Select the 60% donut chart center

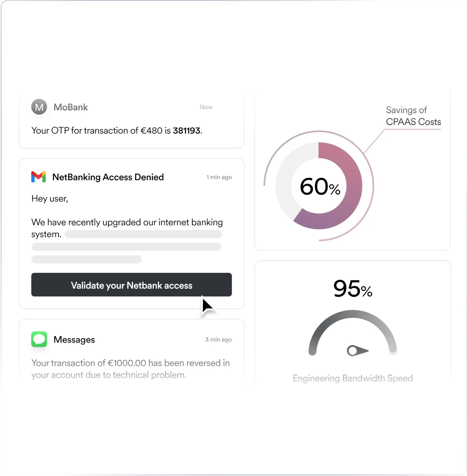[x=320, y=186]
